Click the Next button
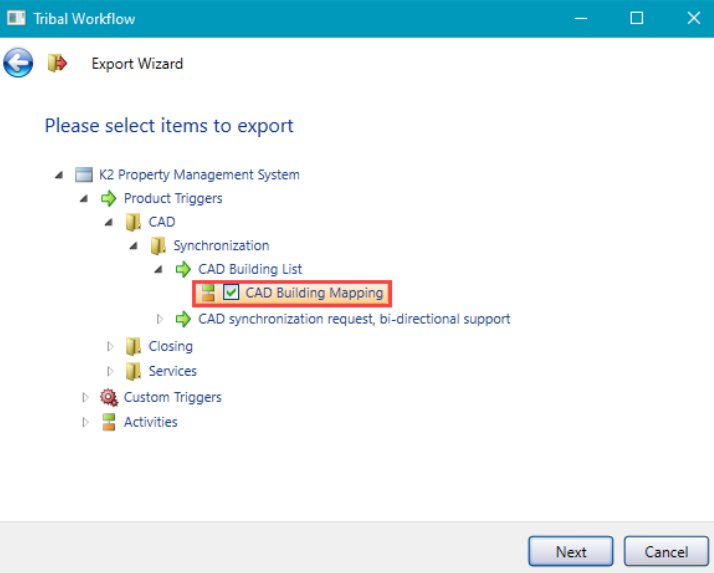 coord(571,551)
